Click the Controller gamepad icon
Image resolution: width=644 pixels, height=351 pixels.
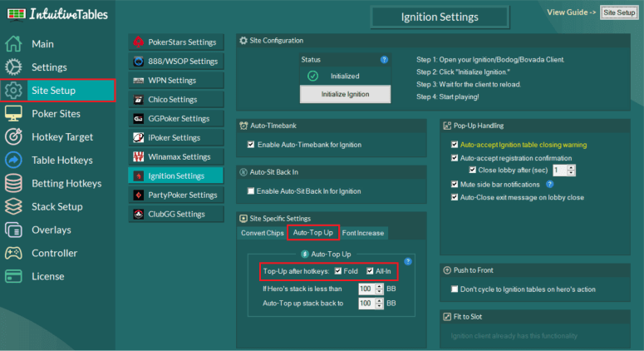tap(13, 253)
